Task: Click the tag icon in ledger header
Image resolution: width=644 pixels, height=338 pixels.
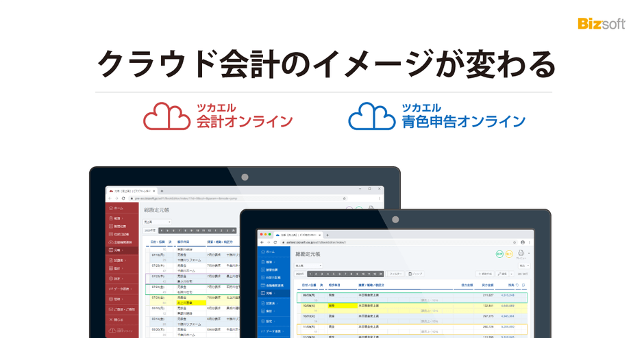Action: pyautogui.click(x=517, y=285)
